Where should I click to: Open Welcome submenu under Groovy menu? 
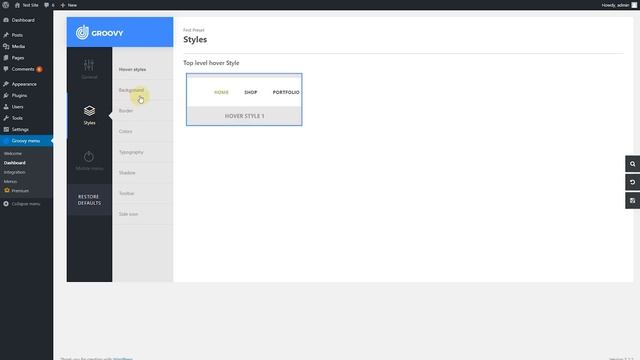(x=13, y=153)
